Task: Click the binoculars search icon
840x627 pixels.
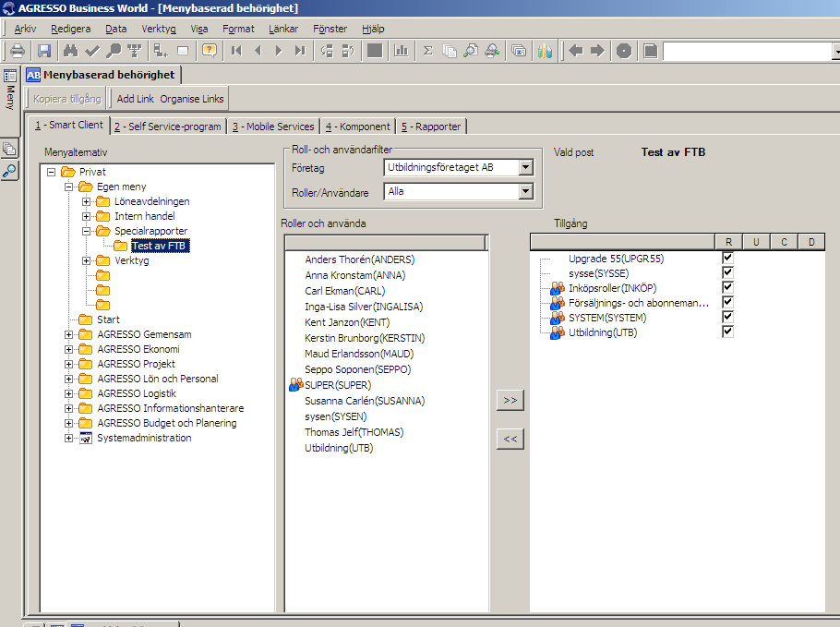Action: 71,51
